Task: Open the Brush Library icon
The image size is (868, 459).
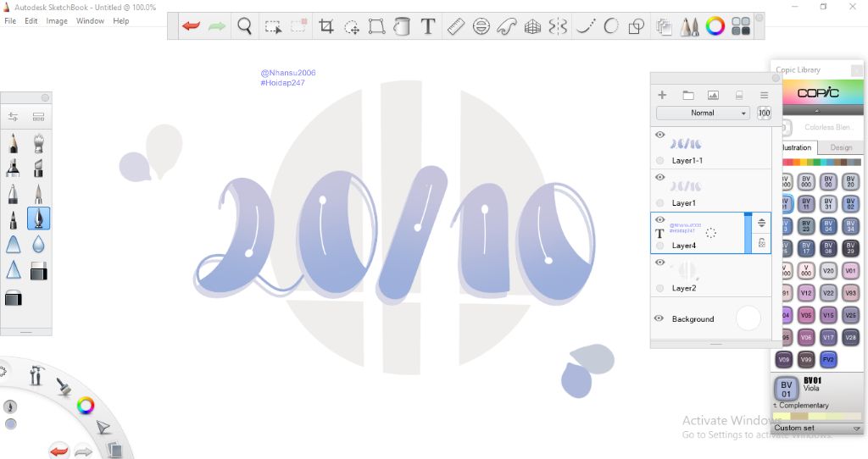Action: pyautogui.click(x=38, y=117)
